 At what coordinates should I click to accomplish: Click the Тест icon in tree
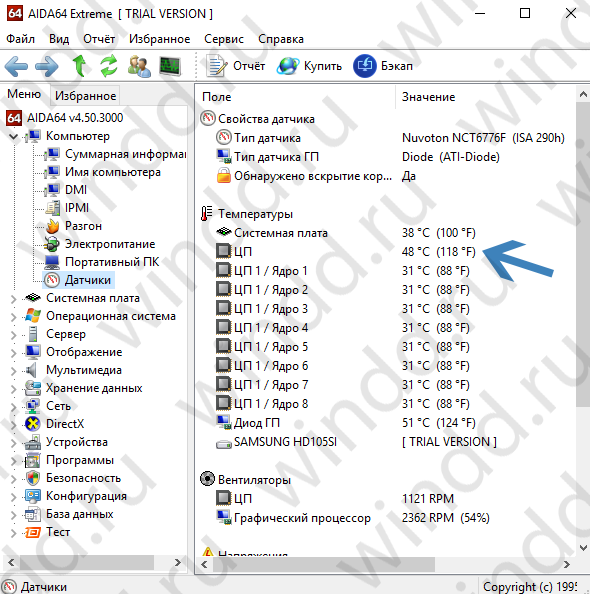pyautogui.click(x=33, y=532)
